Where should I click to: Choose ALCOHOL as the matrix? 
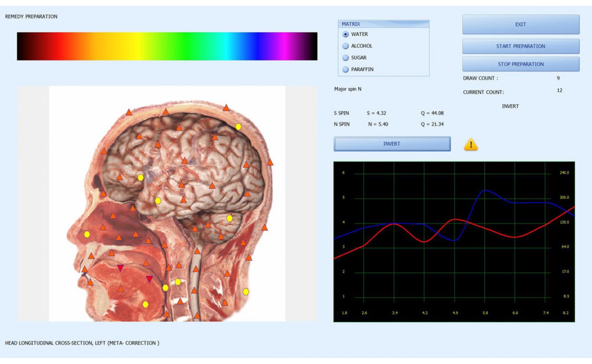click(346, 46)
